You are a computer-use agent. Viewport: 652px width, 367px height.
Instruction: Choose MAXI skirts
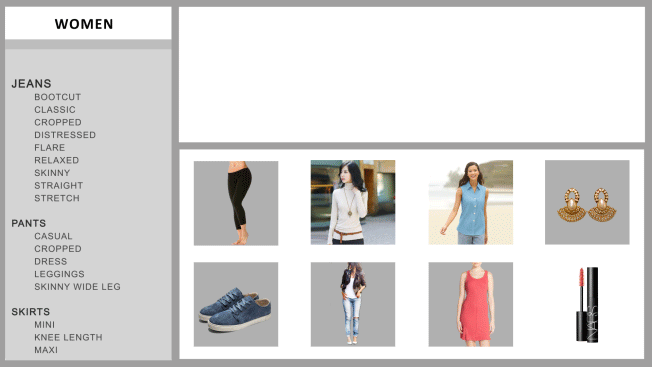[46, 350]
